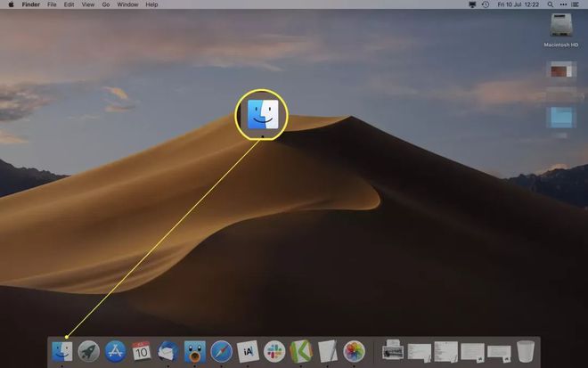Open Calendar app in the Dock
Image resolution: width=588 pixels, height=368 pixels.
tap(142, 350)
